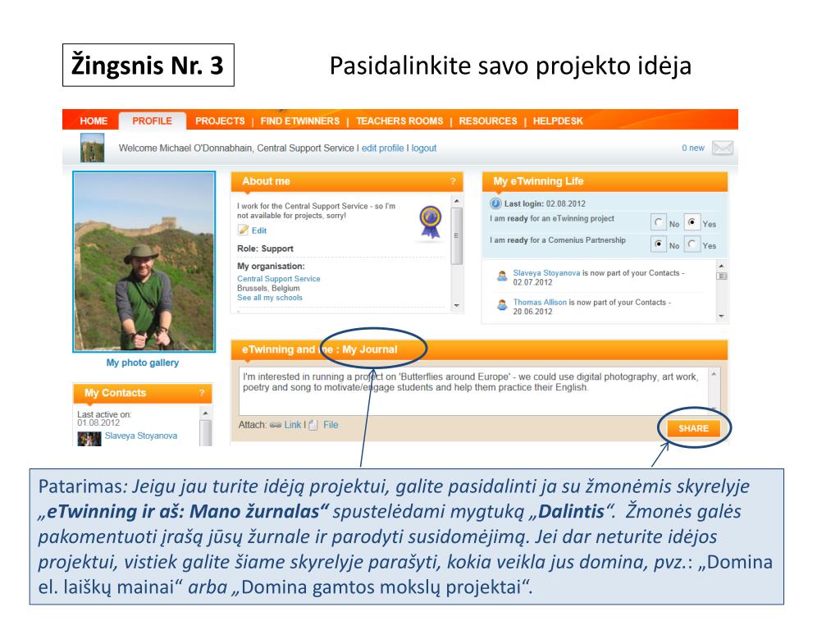Open the edit profile link
Image resolution: width=840 pixels, height=630 pixels.
click(382, 148)
